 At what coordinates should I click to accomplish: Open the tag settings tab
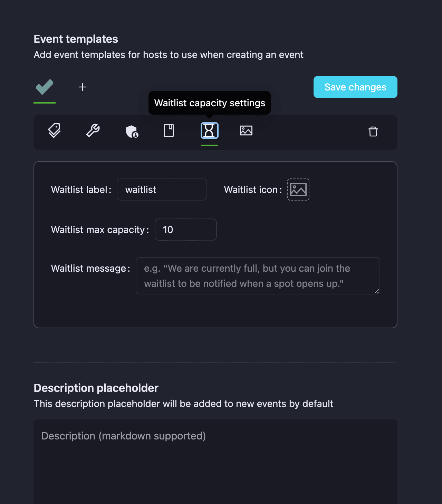pos(54,131)
